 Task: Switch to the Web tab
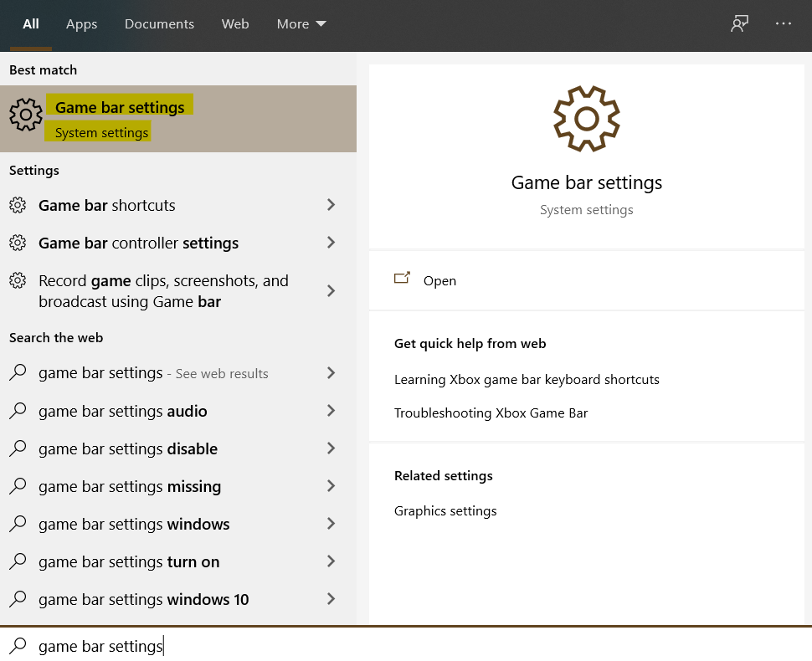coord(235,24)
